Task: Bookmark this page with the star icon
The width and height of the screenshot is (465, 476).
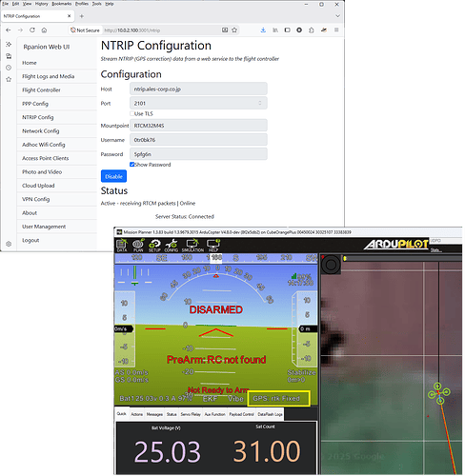Action: [x=234, y=30]
